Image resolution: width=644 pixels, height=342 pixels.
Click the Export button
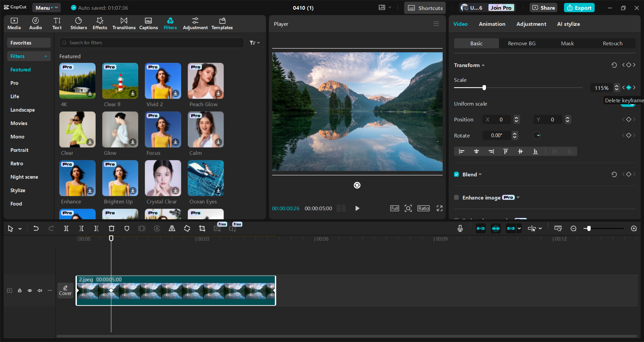[x=579, y=7]
